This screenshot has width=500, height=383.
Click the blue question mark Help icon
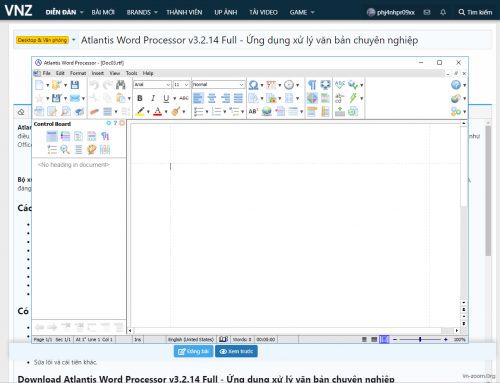pyautogui.click(x=456, y=85)
